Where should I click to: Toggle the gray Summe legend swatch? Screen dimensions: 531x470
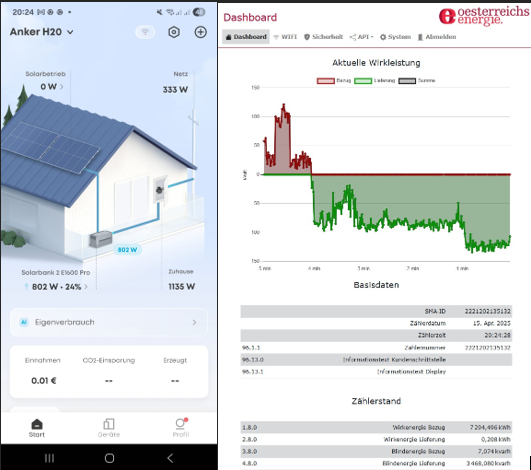pyautogui.click(x=407, y=81)
